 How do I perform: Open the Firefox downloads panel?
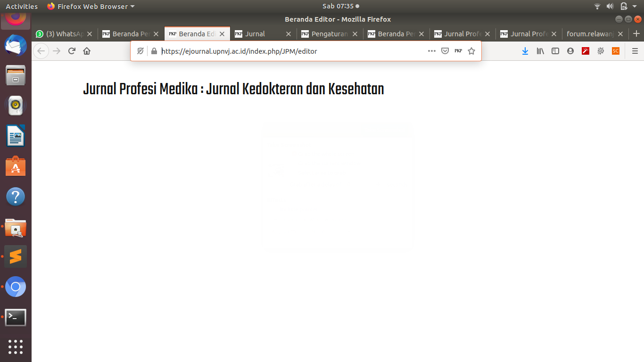coord(525,51)
